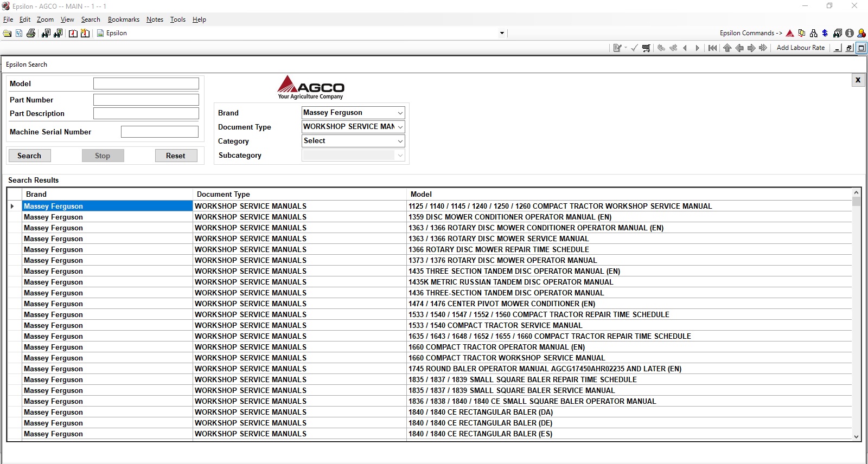
Task: Click the notes edit icon in toolbar
Action: coord(617,48)
